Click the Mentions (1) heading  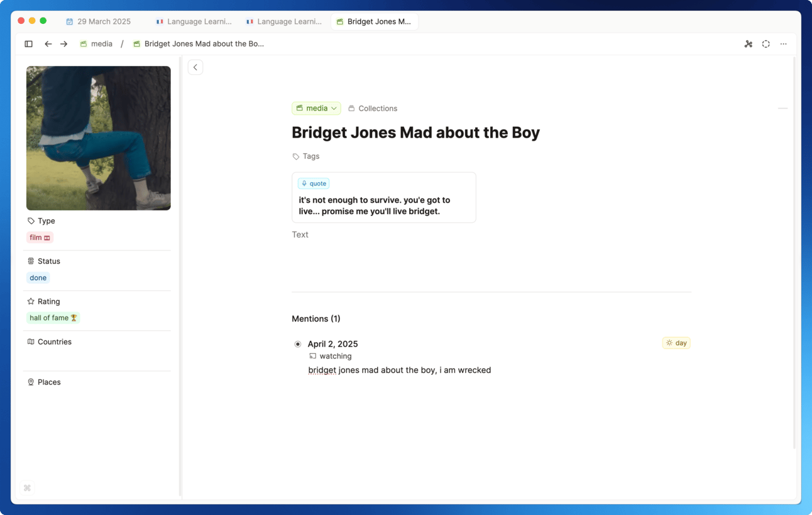pyautogui.click(x=316, y=318)
